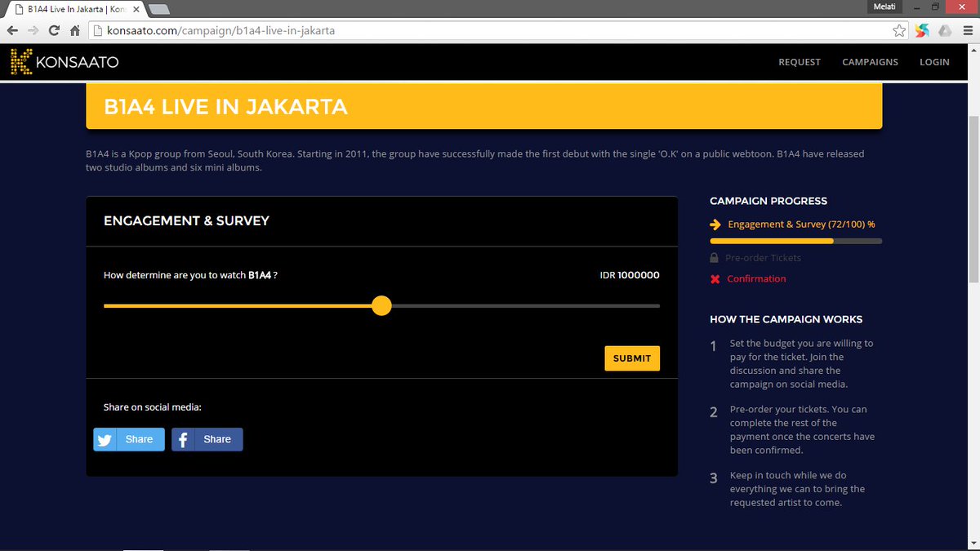Submit the survey answer
This screenshot has width=980, height=551.
[632, 358]
